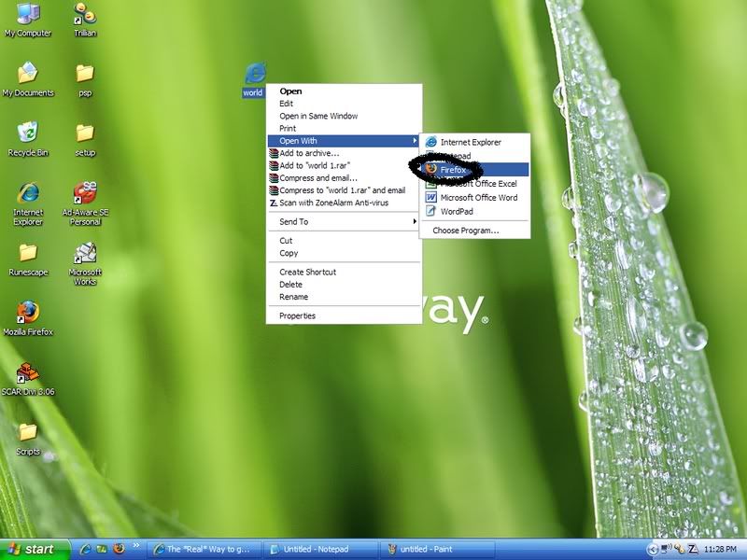Image resolution: width=747 pixels, height=560 pixels.
Task: Click the Start button
Action: tap(35, 549)
